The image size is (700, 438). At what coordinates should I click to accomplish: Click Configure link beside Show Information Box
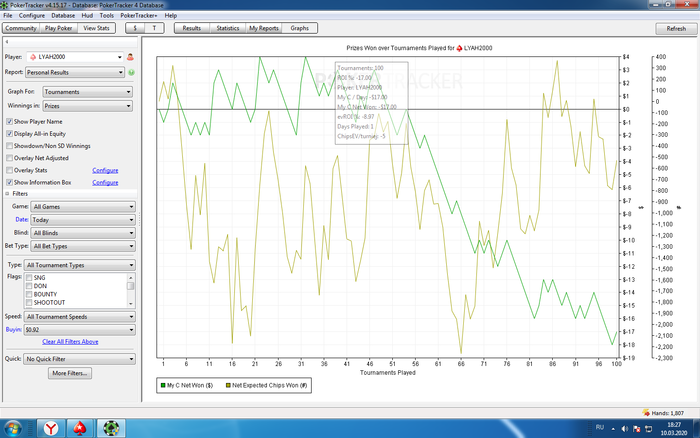105,182
